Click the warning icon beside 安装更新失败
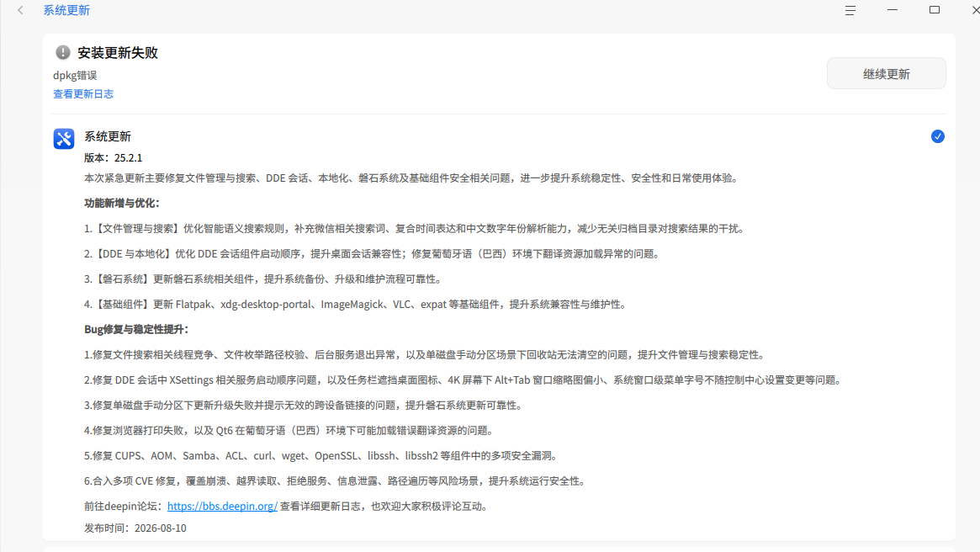 click(62, 52)
